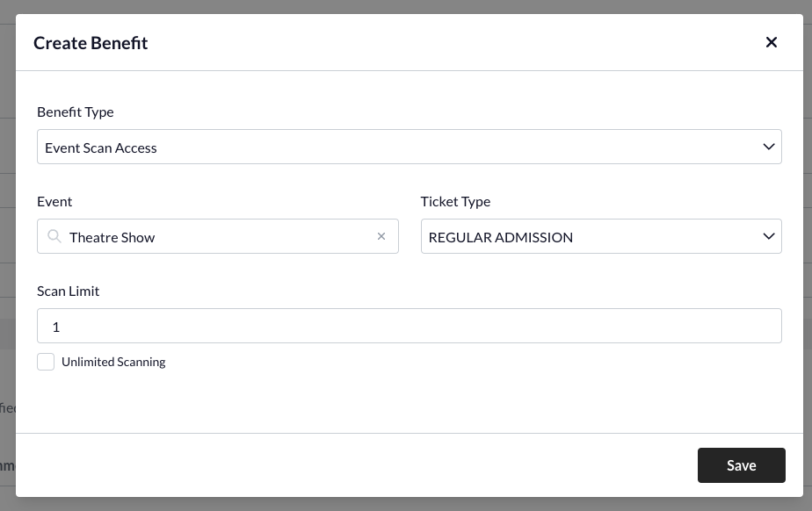The width and height of the screenshot is (812, 511).
Task: Click into the Scan Limit field
Action: pyautogui.click(x=410, y=326)
